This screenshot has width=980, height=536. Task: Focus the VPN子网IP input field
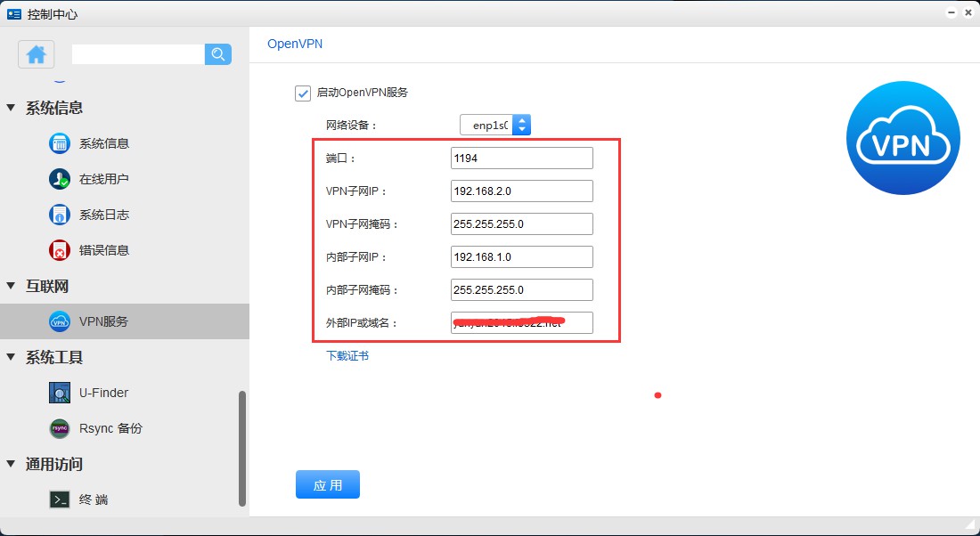(x=521, y=191)
